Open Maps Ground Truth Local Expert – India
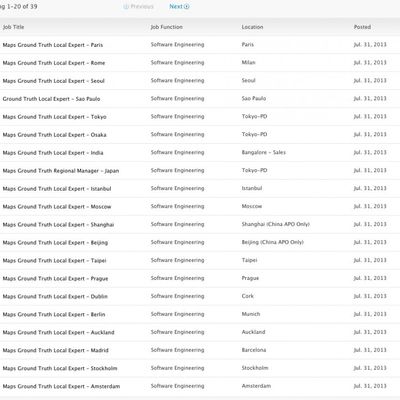Screen dimensions: 400x400 click(53, 153)
